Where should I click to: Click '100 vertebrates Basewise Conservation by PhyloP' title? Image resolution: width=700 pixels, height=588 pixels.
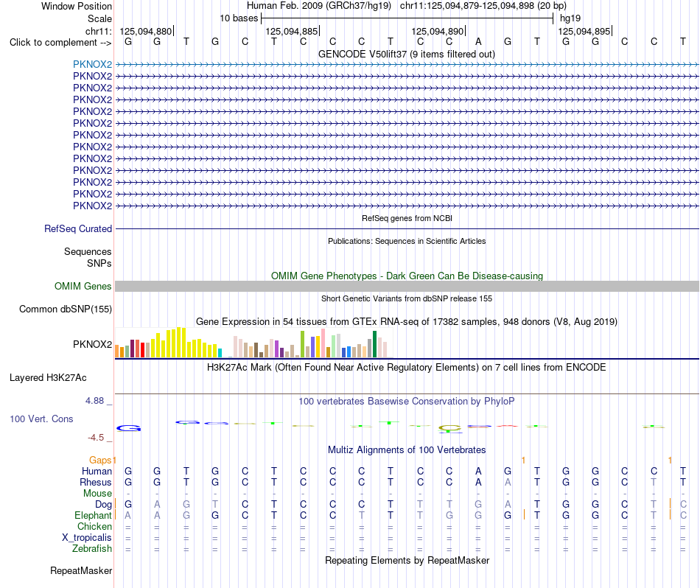407,402
